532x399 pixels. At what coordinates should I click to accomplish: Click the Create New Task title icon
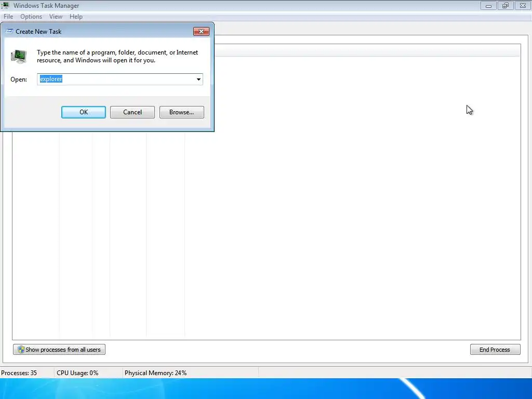click(9, 31)
